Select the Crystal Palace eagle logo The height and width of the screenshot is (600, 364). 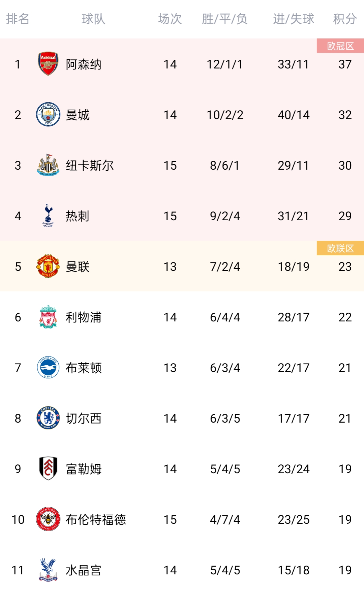48,570
